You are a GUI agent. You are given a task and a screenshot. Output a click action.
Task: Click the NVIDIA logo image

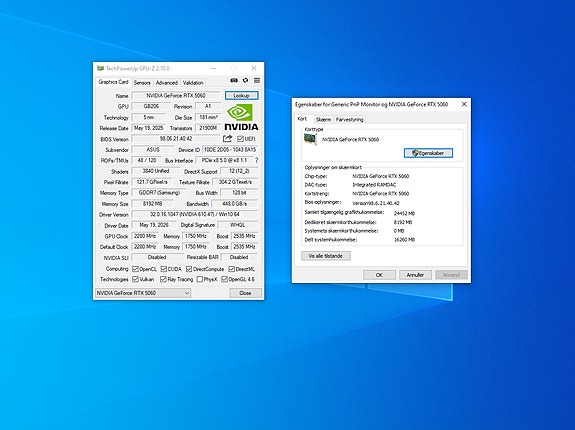(x=241, y=117)
